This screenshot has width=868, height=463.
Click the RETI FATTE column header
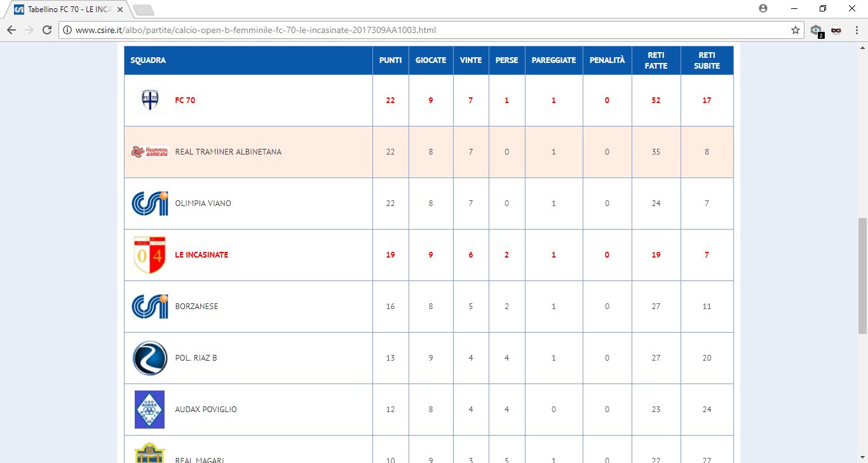click(x=656, y=60)
